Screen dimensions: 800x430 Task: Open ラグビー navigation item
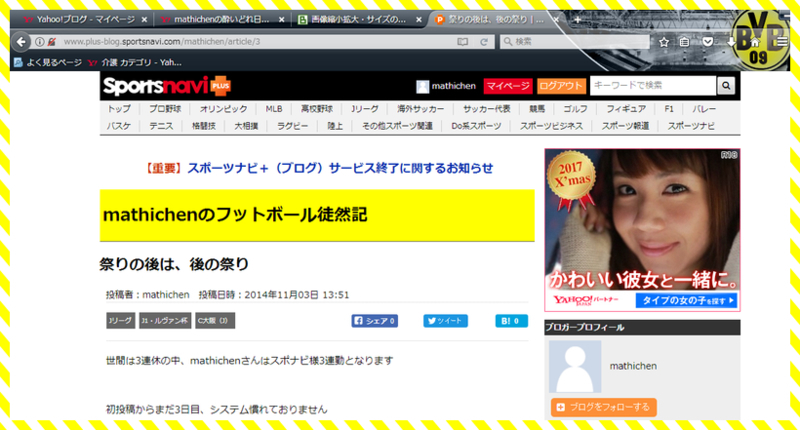click(292, 125)
